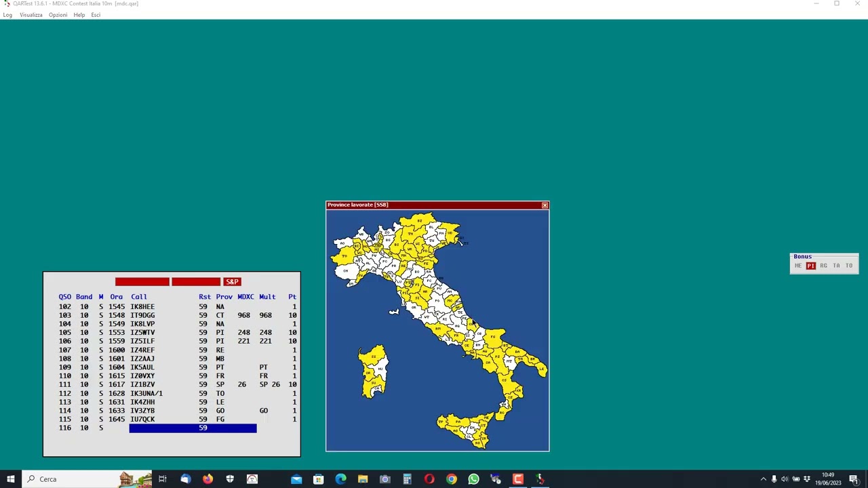Launch Firefox from the taskbar
Viewport: 868px width, 488px height.
point(208,479)
